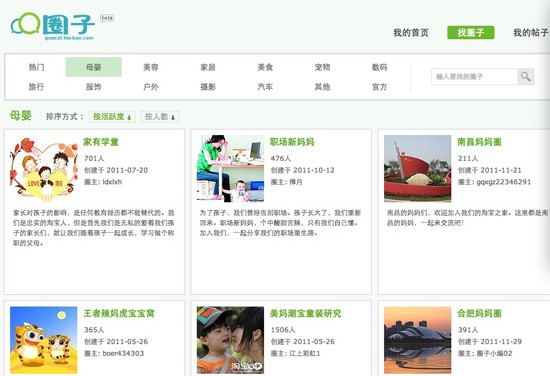Viewport: 550px width, 376px height.
Task: Click circle owner 圈子小编02
Action: click(x=494, y=353)
